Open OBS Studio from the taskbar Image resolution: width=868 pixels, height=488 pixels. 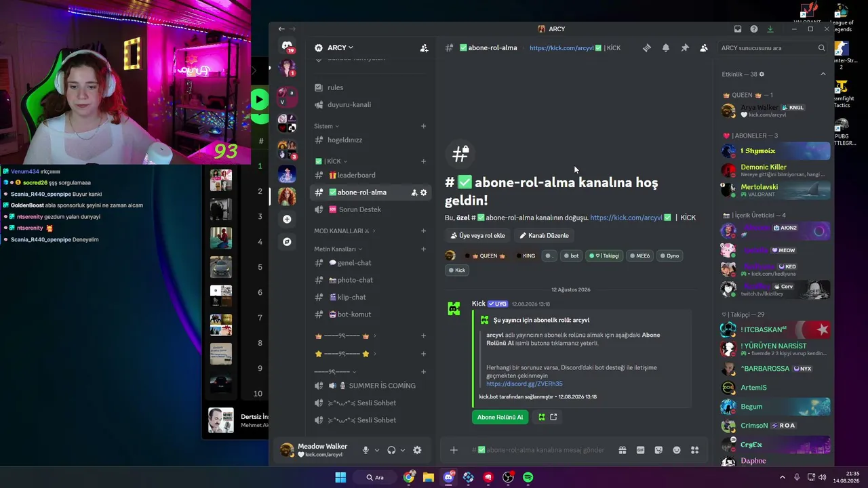click(x=508, y=477)
